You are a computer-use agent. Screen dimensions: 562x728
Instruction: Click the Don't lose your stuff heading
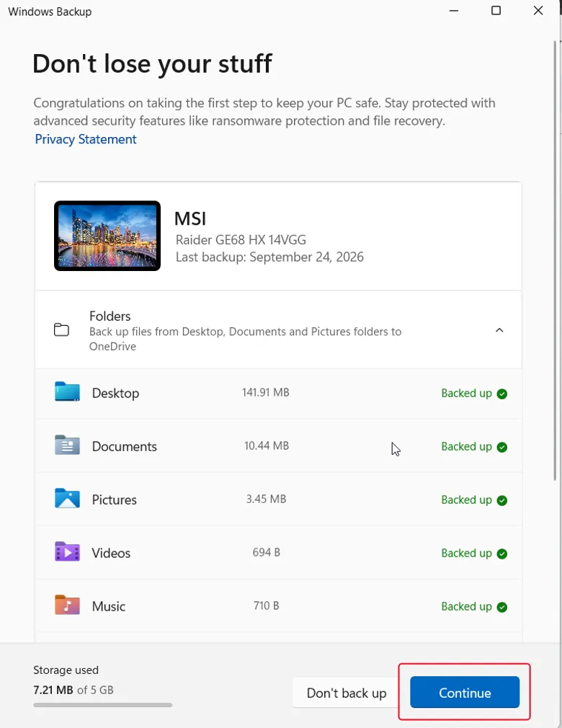pos(152,64)
